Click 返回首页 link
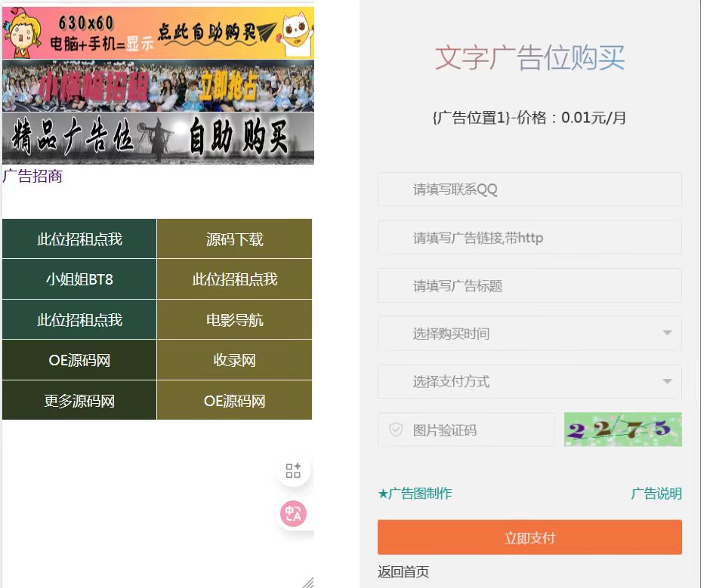Screen dimensions: 716x588 coord(403,571)
